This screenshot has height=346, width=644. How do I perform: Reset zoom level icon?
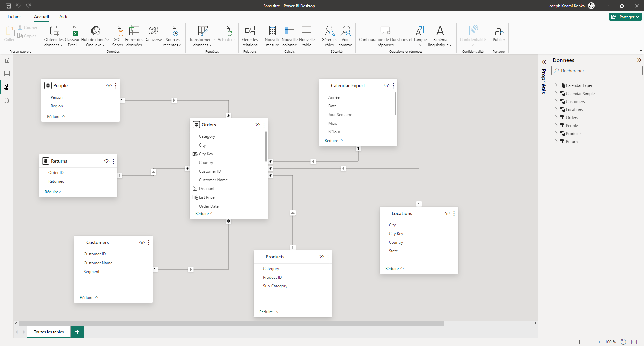(x=623, y=342)
